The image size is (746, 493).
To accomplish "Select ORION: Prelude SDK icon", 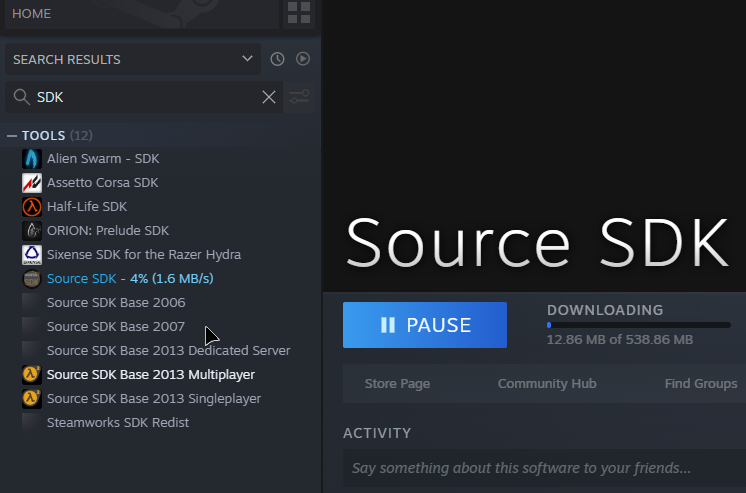I will (32, 231).
